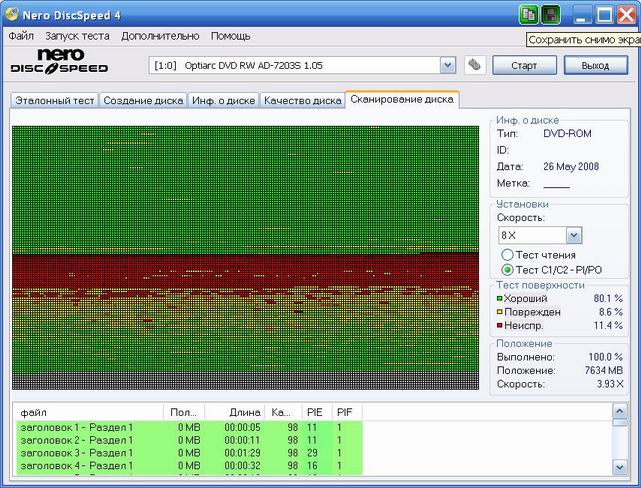This screenshot has height=488, width=641.
Task: Select the "Тест C1/C2 - PI/PO" radio button
Action: click(508, 270)
